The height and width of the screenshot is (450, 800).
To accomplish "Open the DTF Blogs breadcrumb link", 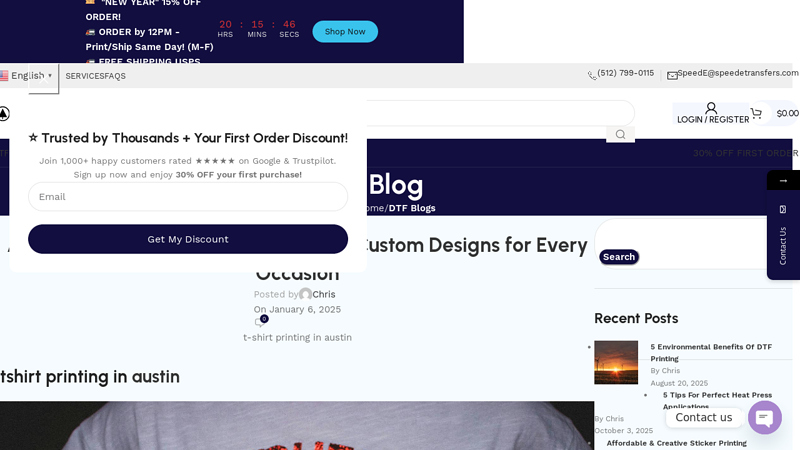I will pyautogui.click(x=412, y=208).
